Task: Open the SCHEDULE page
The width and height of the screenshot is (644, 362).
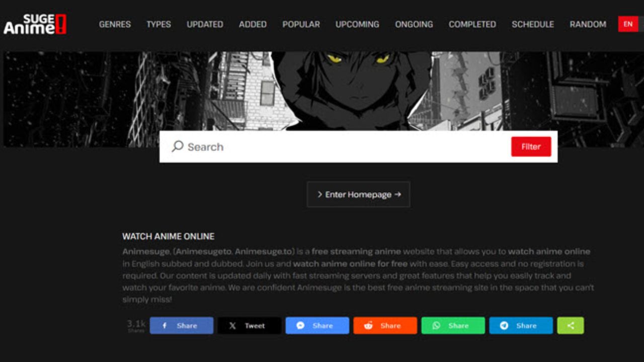Action: coord(533,24)
